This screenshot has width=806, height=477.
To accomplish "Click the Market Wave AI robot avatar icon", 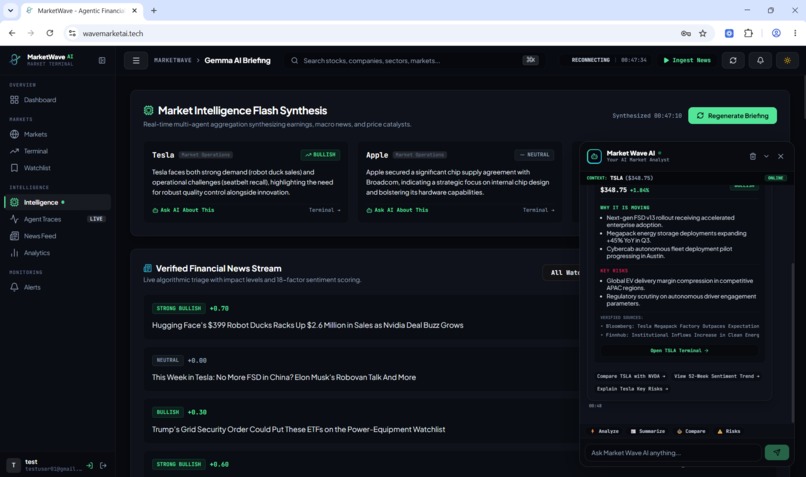I will click(594, 156).
